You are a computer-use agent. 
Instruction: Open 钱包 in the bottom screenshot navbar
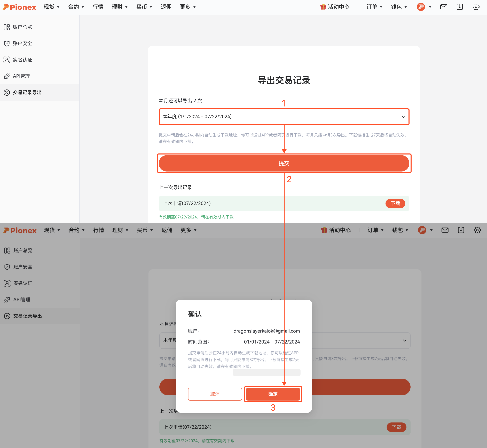click(x=400, y=230)
